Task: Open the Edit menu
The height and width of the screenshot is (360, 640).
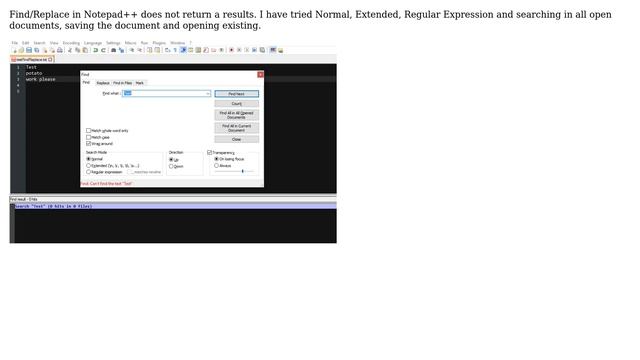Action: [x=25, y=43]
